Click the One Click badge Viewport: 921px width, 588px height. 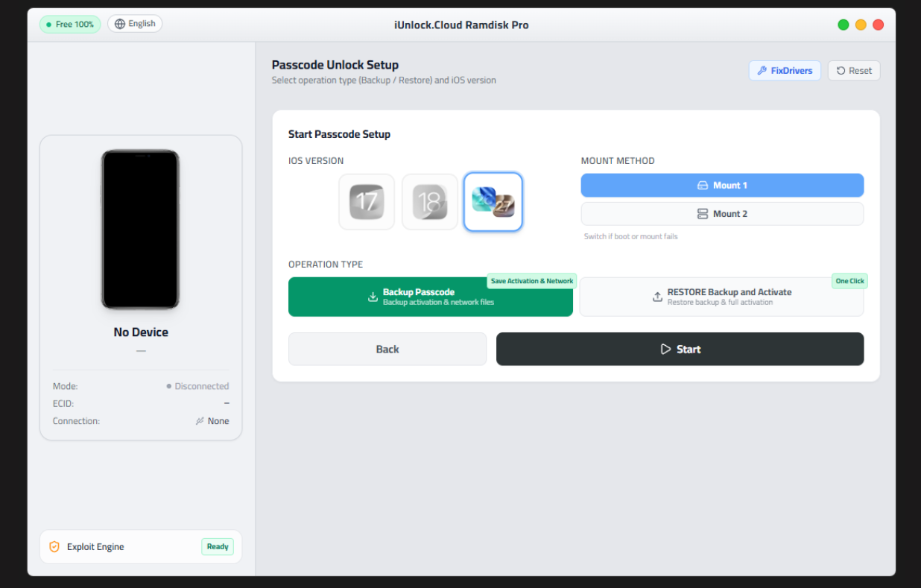pos(850,281)
